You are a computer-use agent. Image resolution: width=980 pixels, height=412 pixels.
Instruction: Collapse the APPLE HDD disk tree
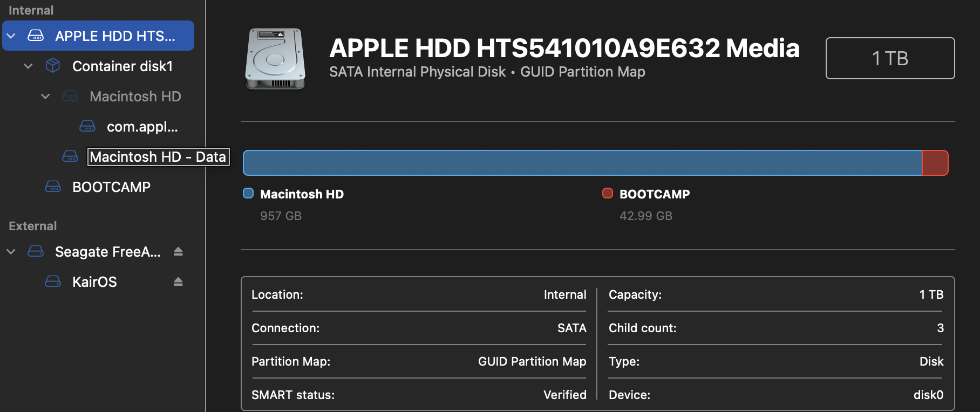pyautogui.click(x=11, y=36)
